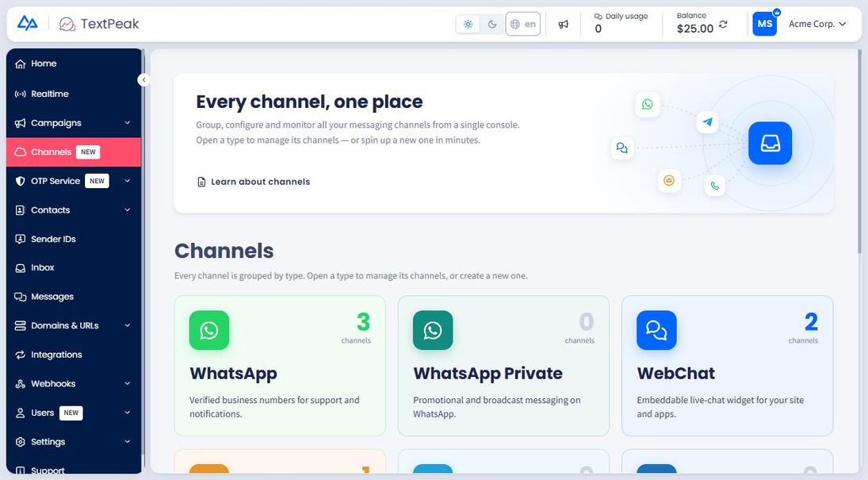
Task: Open the announcements megaphone icon
Action: (563, 24)
